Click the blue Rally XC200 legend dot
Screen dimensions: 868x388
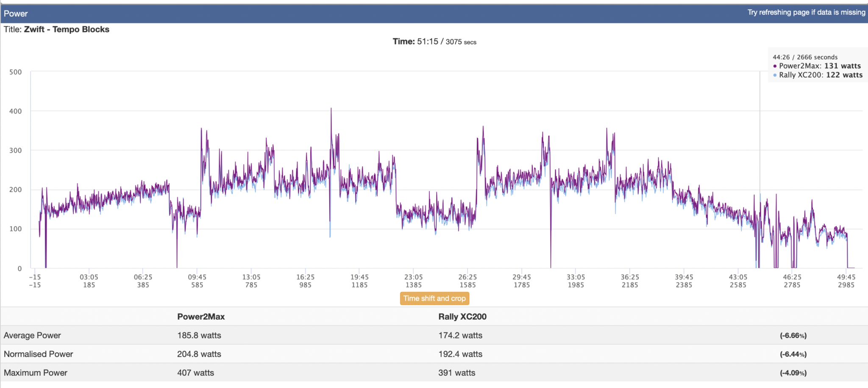(775, 75)
